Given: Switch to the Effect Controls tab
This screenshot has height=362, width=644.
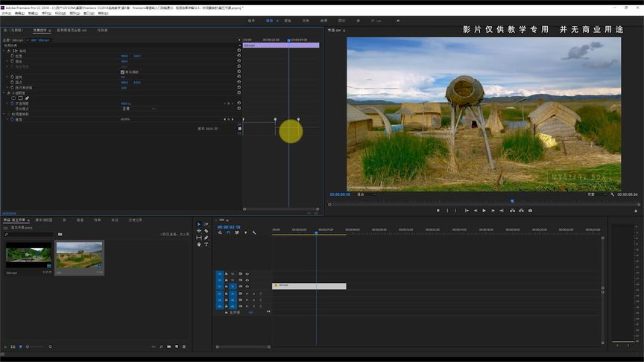Looking at the screenshot, I should (x=40, y=31).
